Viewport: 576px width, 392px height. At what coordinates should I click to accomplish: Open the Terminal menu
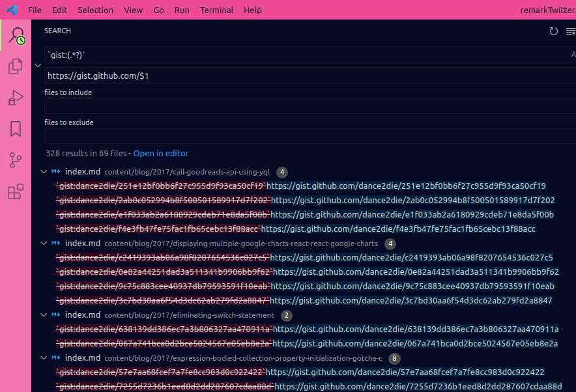[216, 10]
